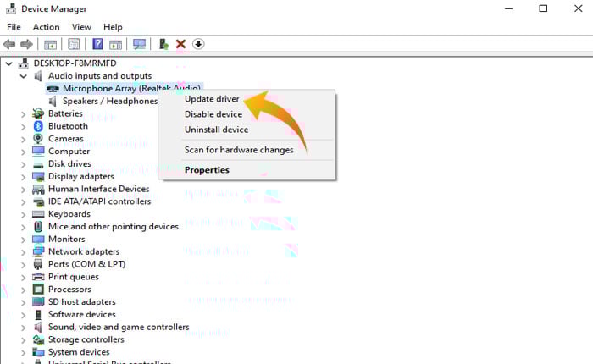Image resolution: width=593 pixels, height=364 pixels.
Task: Open the Action menu
Action: point(46,27)
